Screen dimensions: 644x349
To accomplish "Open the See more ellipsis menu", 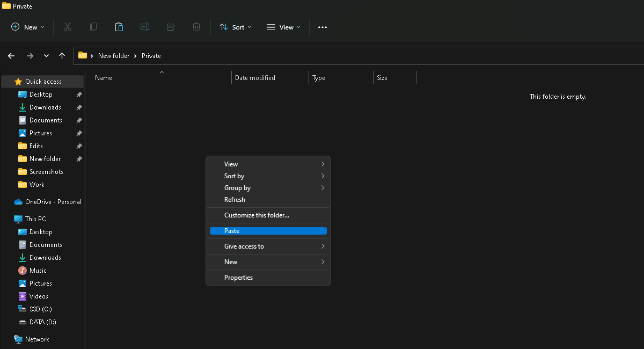I will (x=323, y=27).
